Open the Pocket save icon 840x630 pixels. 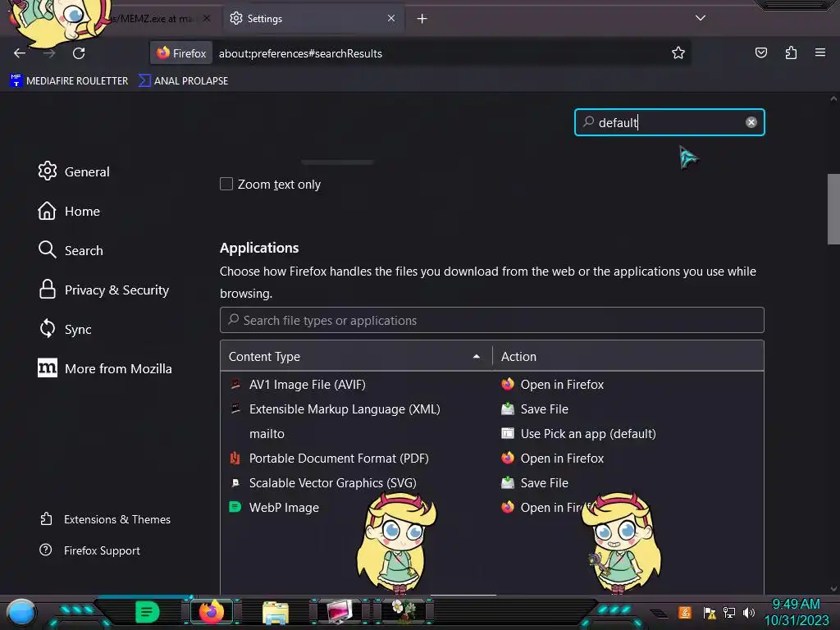[x=760, y=52]
